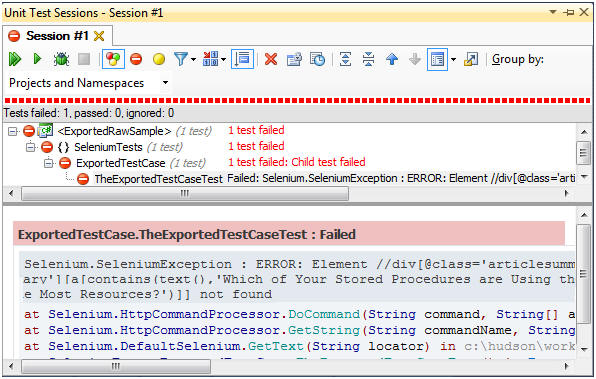
Task: Collapse the ExportedRawSample tree node
Action: coord(13,132)
